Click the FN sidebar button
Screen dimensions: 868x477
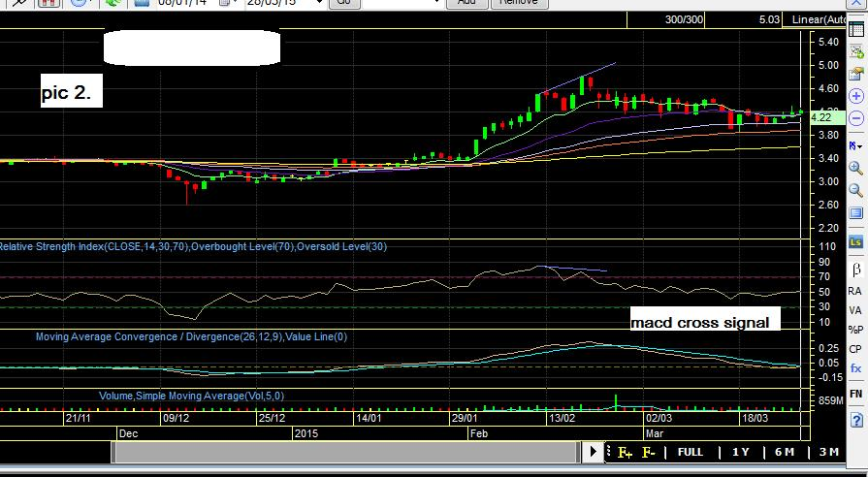[855, 394]
